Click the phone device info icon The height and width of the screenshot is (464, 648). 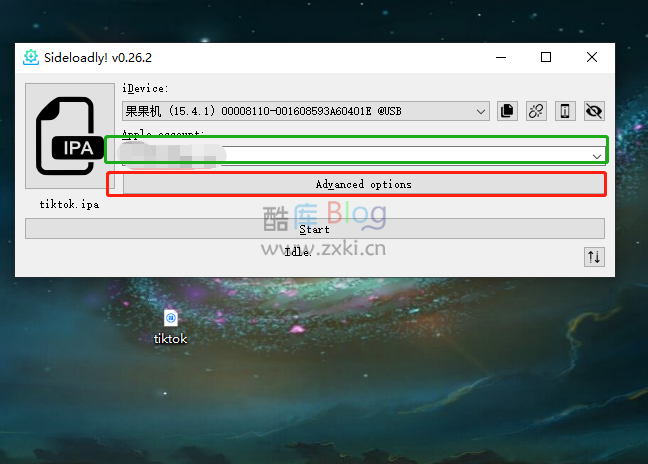[x=565, y=111]
